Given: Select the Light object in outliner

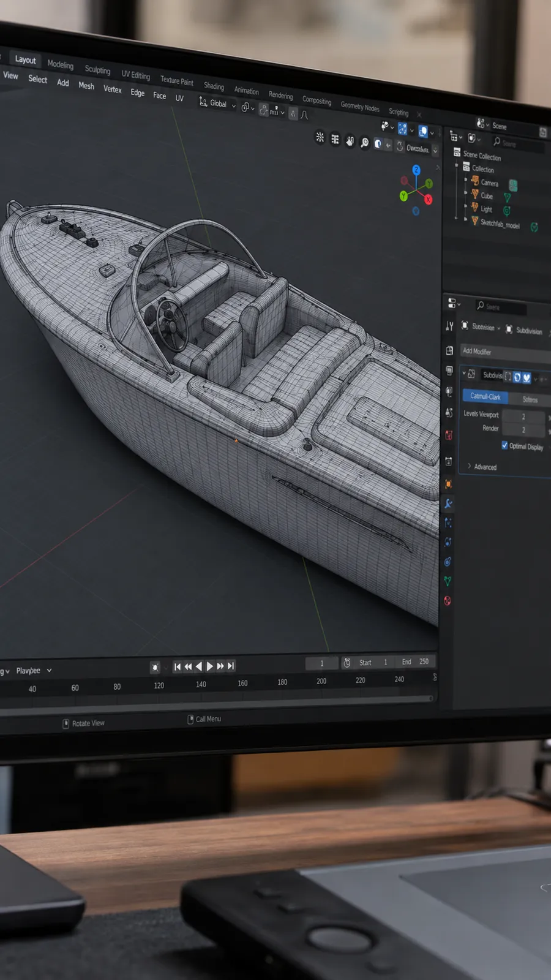Looking at the screenshot, I should [x=486, y=209].
